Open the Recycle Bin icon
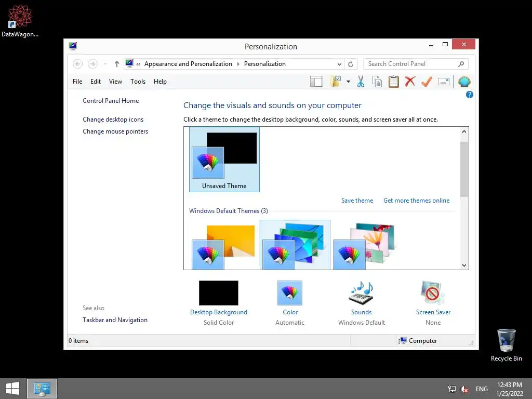The height and width of the screenshot is (399, 532). coord(506,345)
